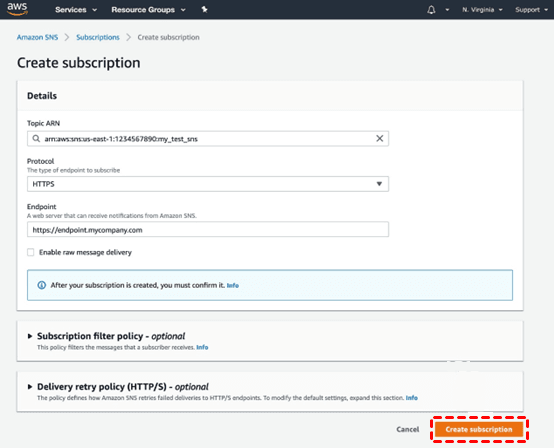The width and height of the screenshot is (554, 448).
Task: Go to Amazon SNS breadcrumb link
Action: click(x=37, y=37)
